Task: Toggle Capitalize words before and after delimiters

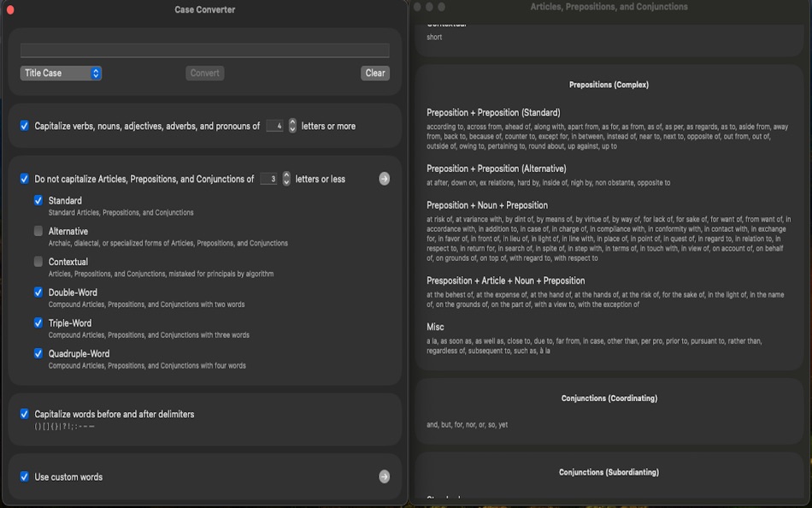Action: [24, 414]
